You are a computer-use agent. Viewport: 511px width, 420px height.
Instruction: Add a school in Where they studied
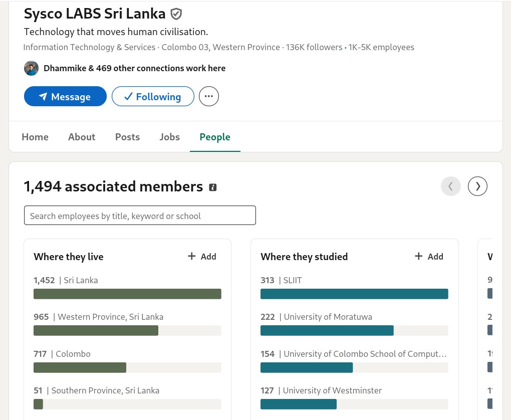tap(429, 257)
